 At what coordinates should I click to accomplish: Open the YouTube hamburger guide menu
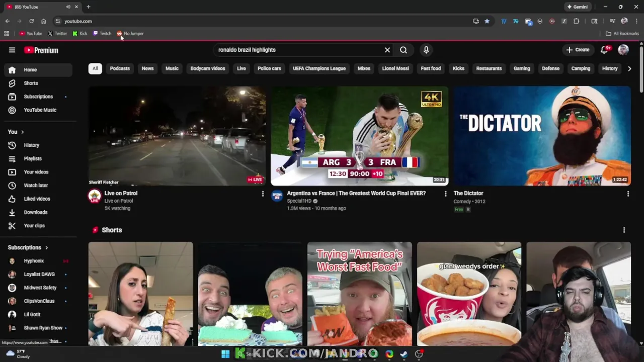coord(12,50)
